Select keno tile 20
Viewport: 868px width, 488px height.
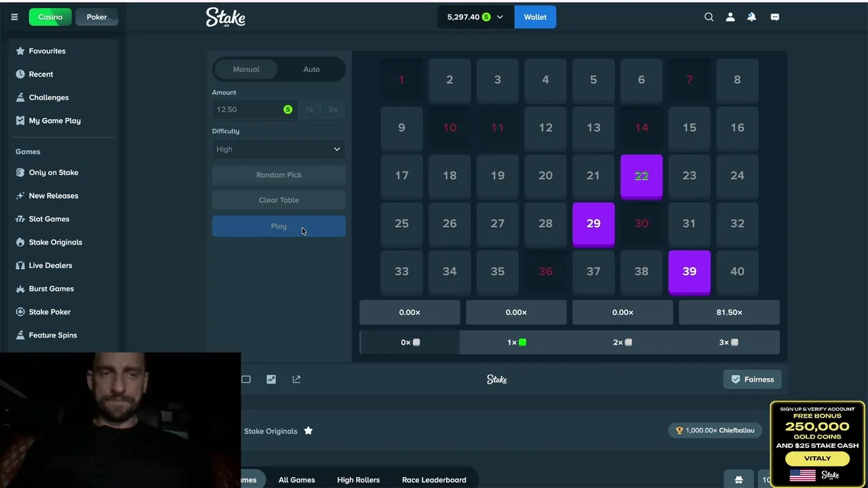(545, 176)
